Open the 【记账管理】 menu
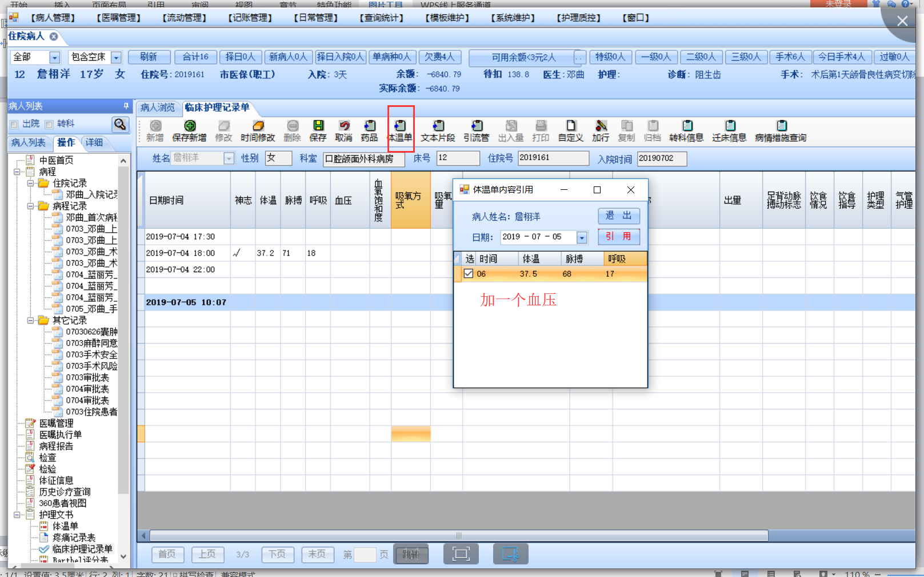924x577 pixels. click(250, 18)
